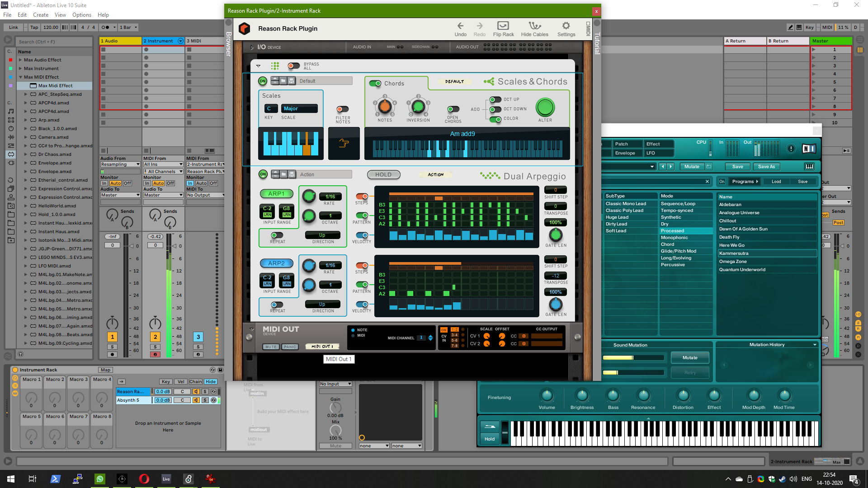Viewport: 868px width, 488px height.
Task: Turn off the Dual Arpeggio ON button
Action: coord(263,174)
